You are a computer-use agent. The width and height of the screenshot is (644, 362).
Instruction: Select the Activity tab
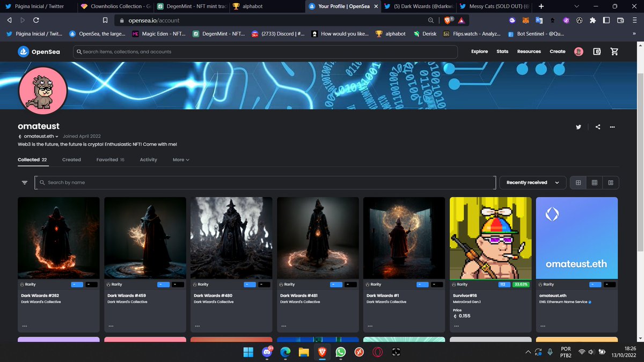click(x=149, y=160)
